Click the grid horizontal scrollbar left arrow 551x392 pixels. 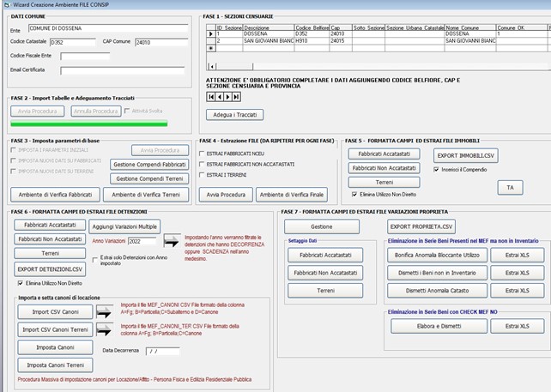tap(212, 66)
